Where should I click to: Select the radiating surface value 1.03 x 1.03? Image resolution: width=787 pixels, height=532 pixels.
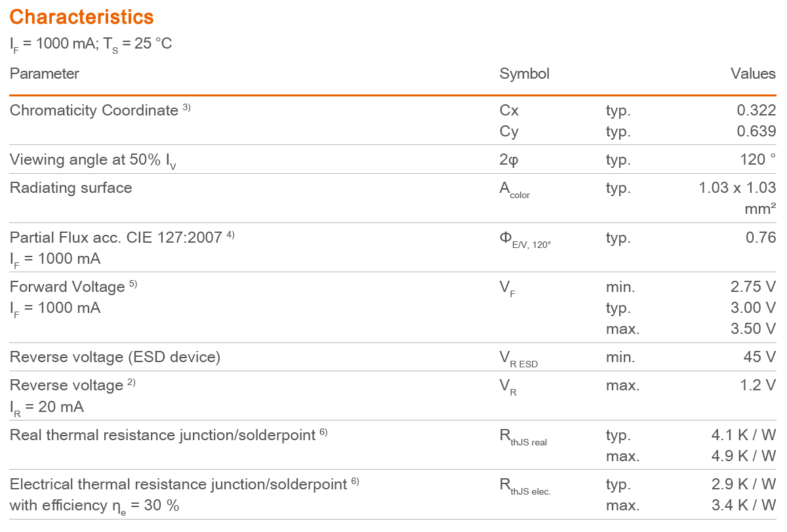tap(737, 188)
